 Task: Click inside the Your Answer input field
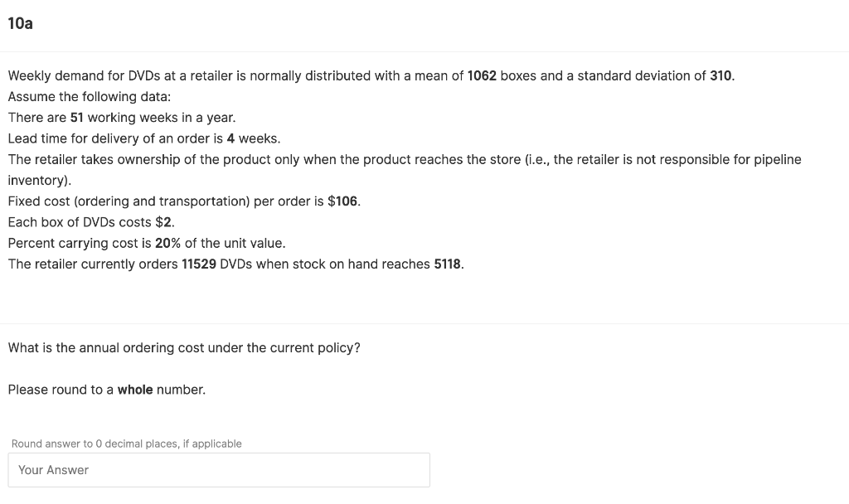point(219,470)
